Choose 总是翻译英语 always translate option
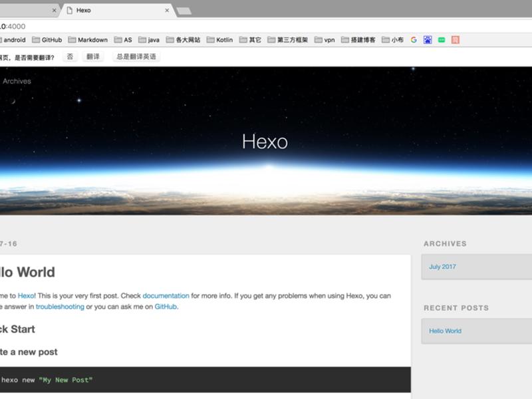The width and height of the screenshot is (532, 399). click(136, 57)
